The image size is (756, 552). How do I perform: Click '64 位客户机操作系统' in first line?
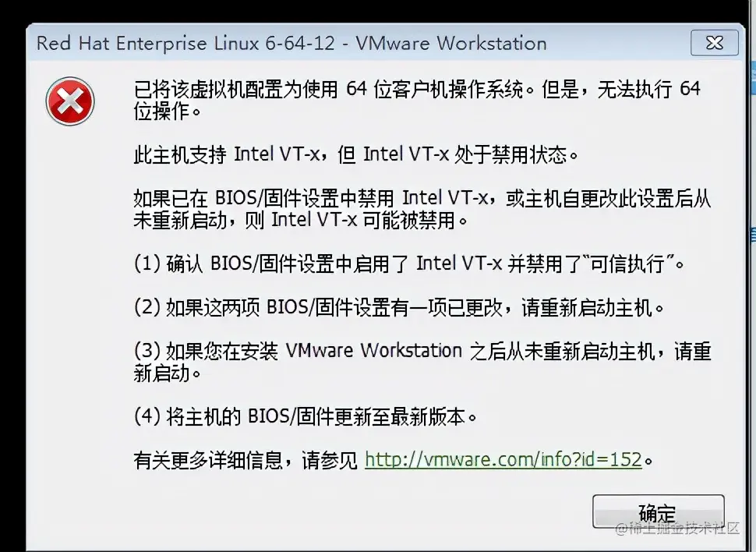(434, 89)
